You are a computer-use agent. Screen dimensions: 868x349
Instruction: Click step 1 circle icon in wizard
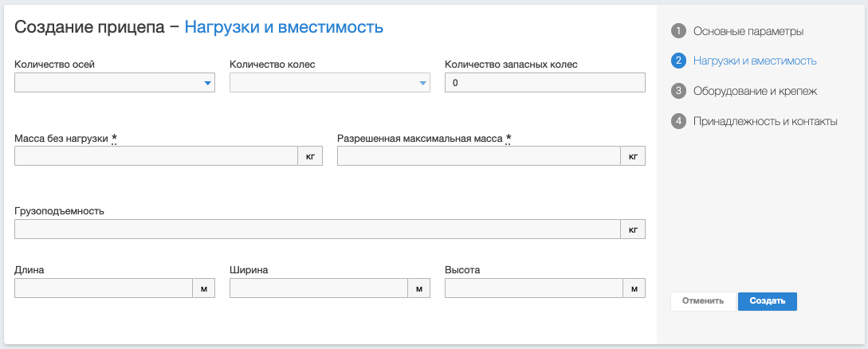[679, 31]
